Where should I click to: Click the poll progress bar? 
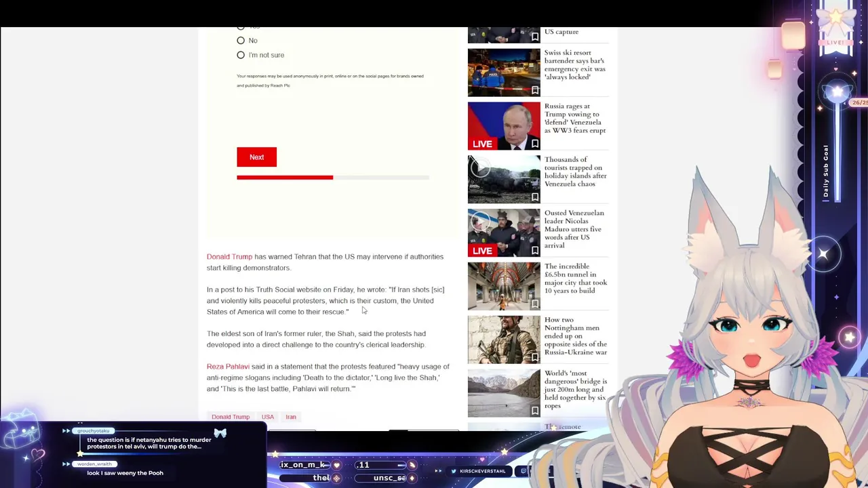coord(333,178)
